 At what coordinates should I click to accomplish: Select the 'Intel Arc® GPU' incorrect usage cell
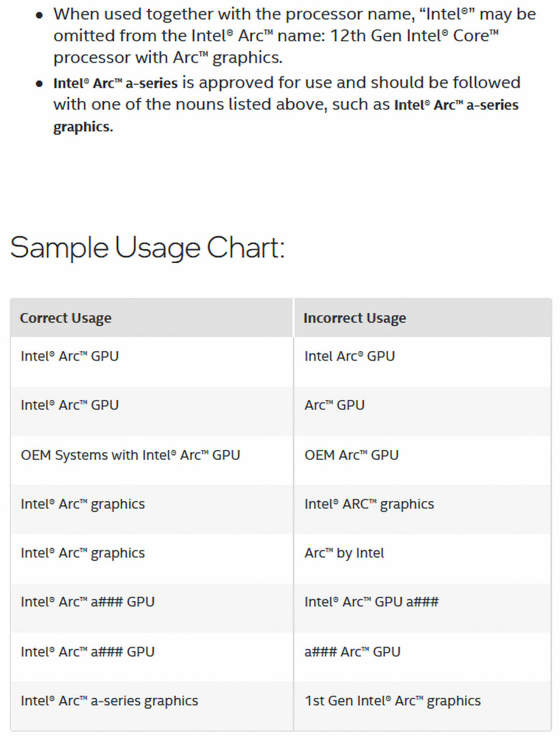click(349, 356)
